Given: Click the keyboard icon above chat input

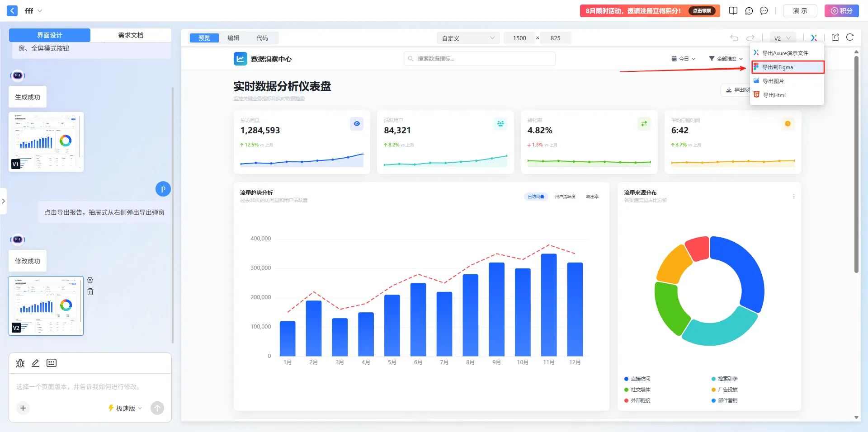Looking at the screenshot, I should point(52,363).
